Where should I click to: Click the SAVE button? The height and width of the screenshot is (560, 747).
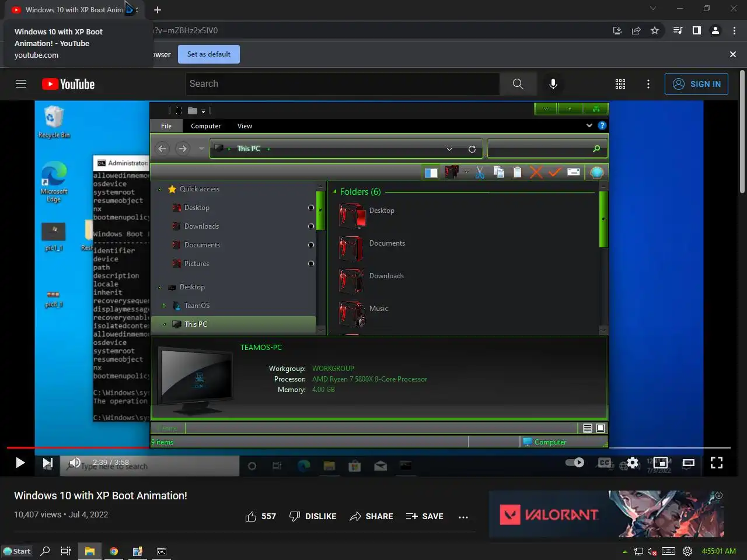click(x=425, y=516)
